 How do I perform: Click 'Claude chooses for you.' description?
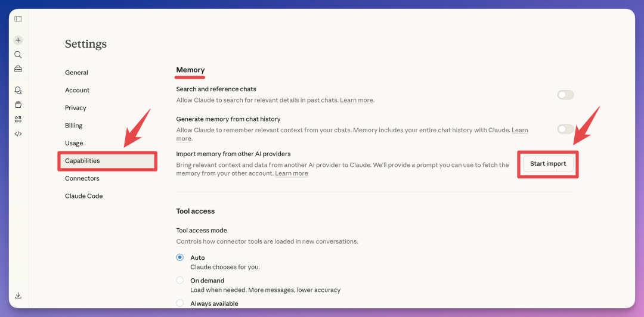[225, 267]
